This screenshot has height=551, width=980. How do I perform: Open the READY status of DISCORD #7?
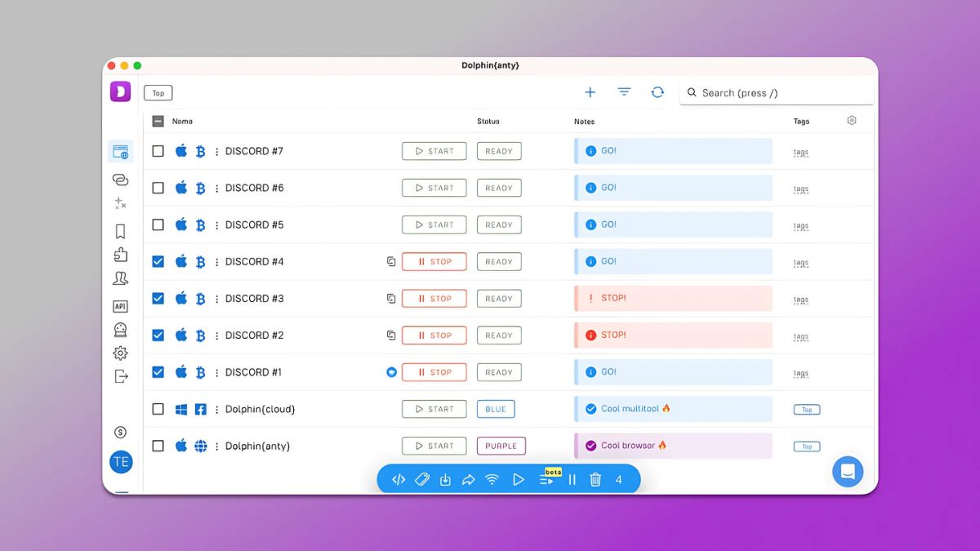(499, 151)
